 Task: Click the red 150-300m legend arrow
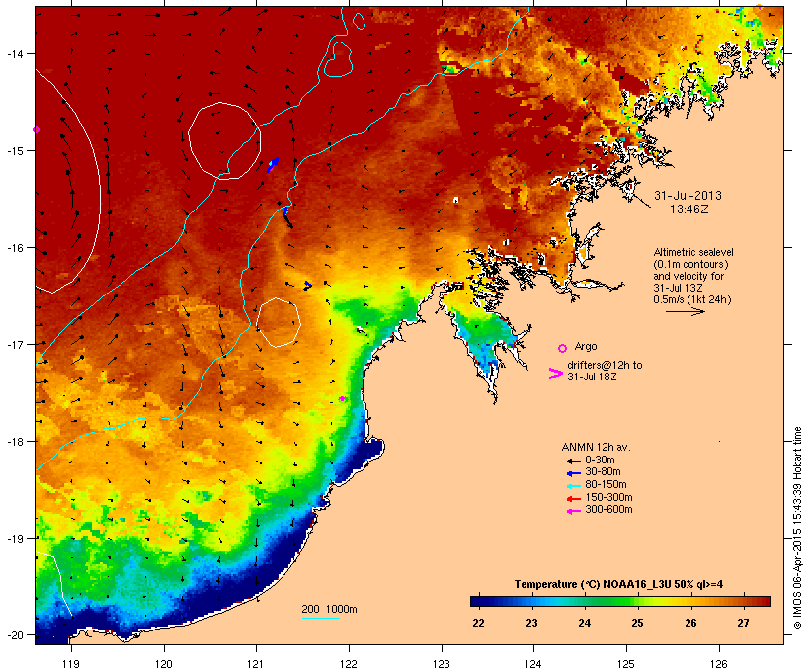coord(573,499)
